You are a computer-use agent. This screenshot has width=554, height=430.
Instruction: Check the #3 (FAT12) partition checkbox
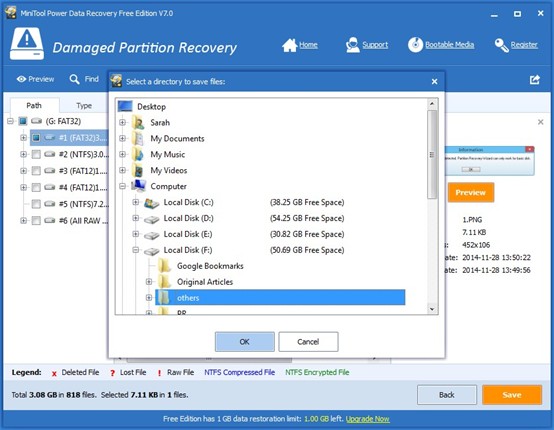[36, 171]
